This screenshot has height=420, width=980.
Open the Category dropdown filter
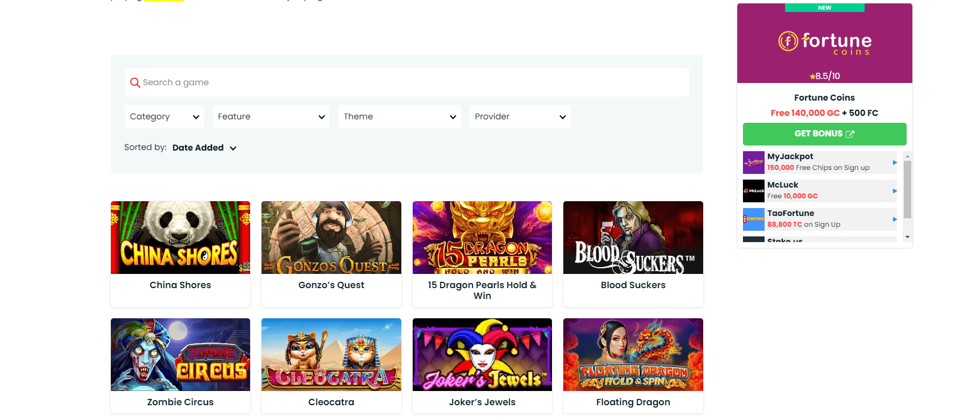164,117
